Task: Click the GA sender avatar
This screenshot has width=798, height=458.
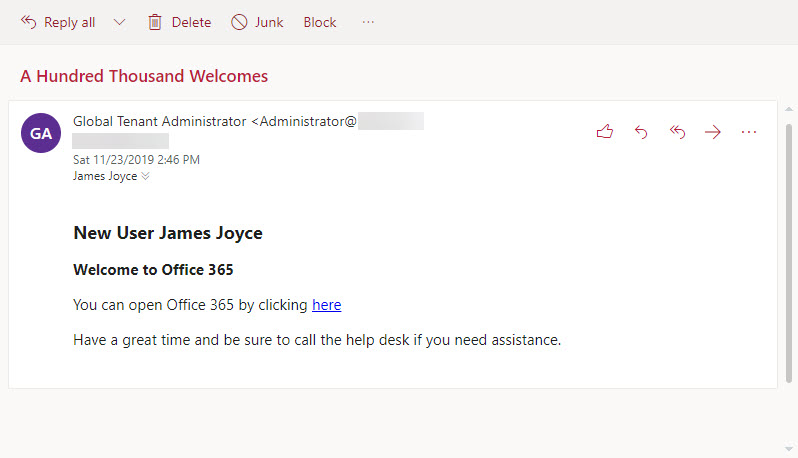Action: pyautogui.click(x=41, y=133)
